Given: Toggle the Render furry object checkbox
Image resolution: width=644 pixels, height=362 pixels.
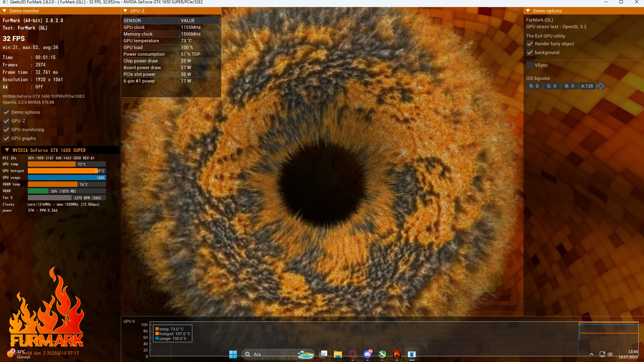Looking at the screenshot, I should 530,44.
